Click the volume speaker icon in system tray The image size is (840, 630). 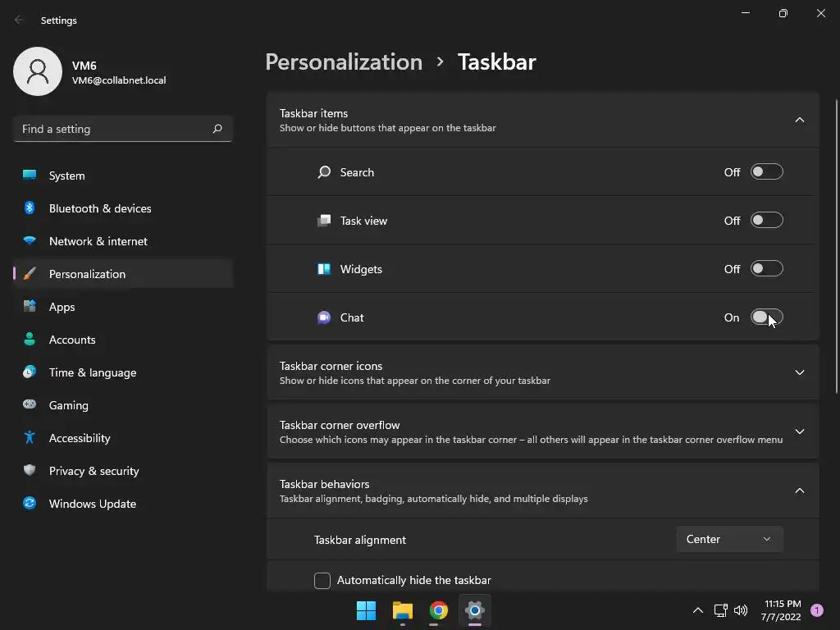pos(741,610)
